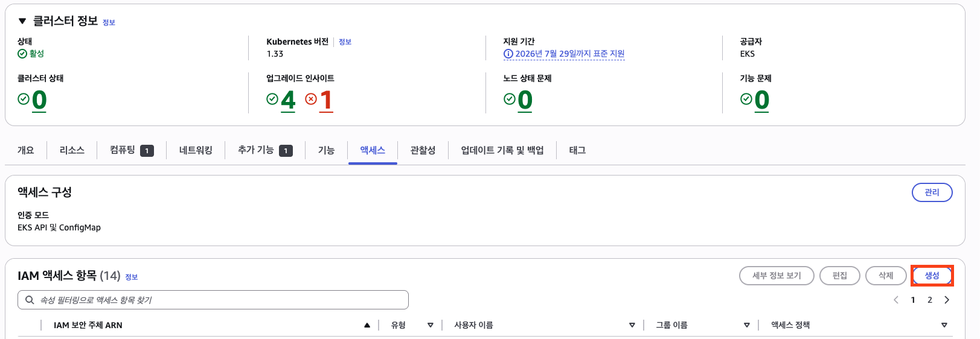Open the 1 failed upgrade insight

pos(326,100)
